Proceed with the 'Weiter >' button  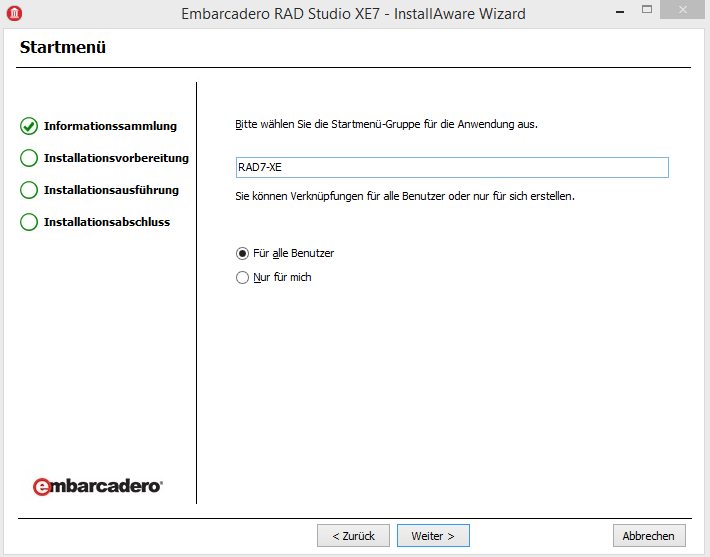click(433, 536)
